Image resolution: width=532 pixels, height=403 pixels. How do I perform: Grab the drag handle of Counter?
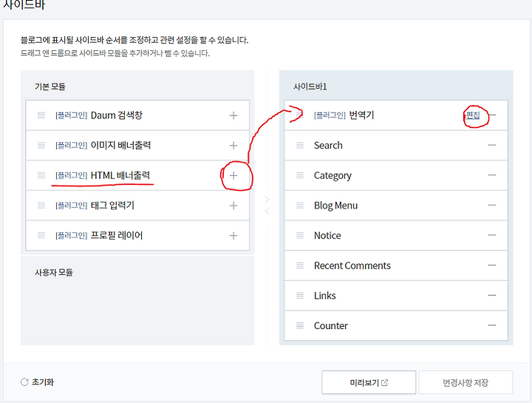coord(300,325)
